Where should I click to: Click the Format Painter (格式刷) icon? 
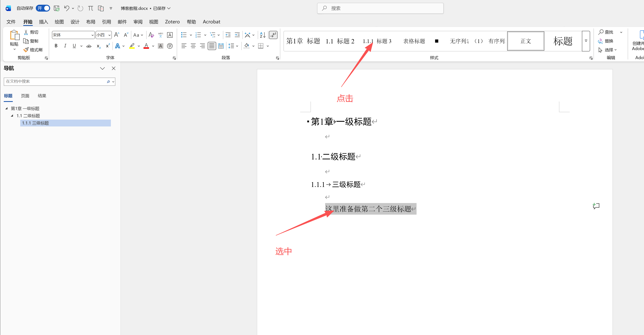(x=26, y=50)
